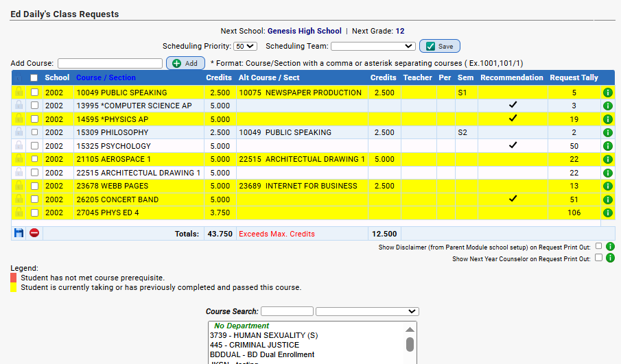Click 22515 ARCHITECTURAL DRAWING 1 alt course in AEROSPACE 1 row
This screenshot has height=364, width=621.
pyautogui.click(x=301, y=159)
